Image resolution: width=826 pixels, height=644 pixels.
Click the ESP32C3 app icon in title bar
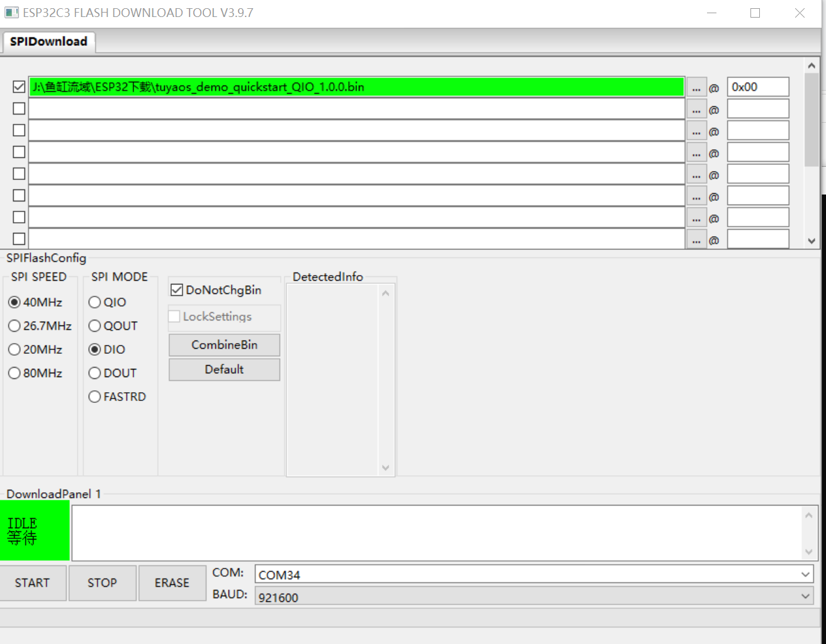(11, 13)
